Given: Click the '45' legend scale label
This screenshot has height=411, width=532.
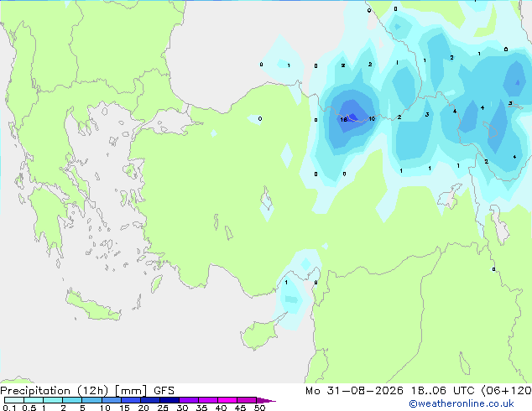Looking at the screenshot, I should 240,408.
